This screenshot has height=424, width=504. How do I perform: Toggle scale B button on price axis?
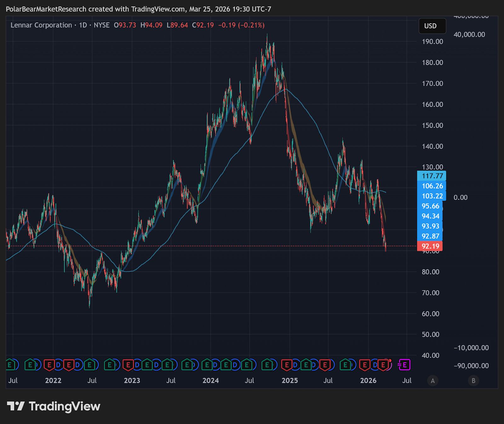coord(473,381)
